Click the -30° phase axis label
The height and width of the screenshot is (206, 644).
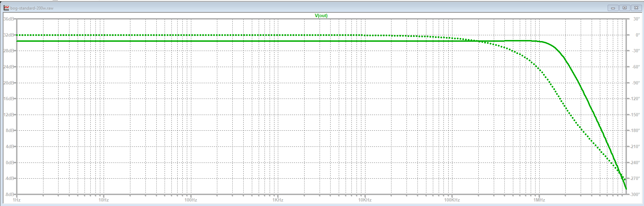pos(636,51)
